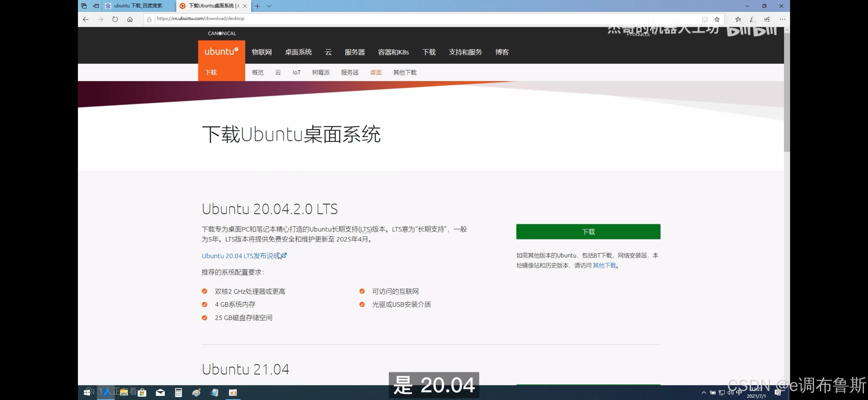Viewport: 868px width, 400px height.
Task: Select 云 in the white sub-navigation
Action: pyautogui.click(x=278, y=72)
